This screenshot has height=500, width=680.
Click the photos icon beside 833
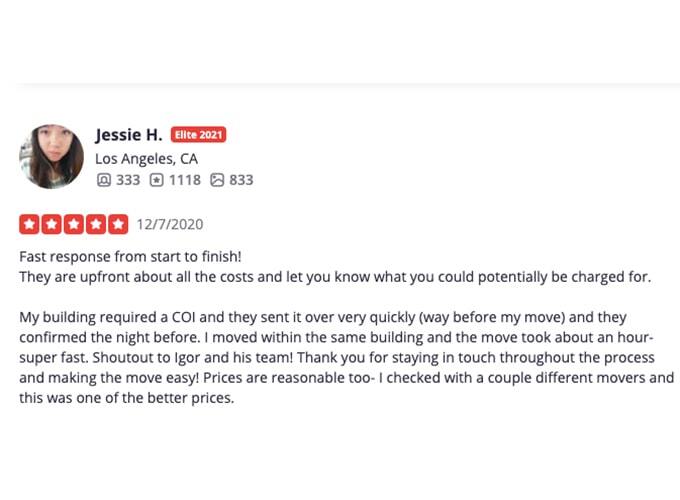(x=217, y=180)
